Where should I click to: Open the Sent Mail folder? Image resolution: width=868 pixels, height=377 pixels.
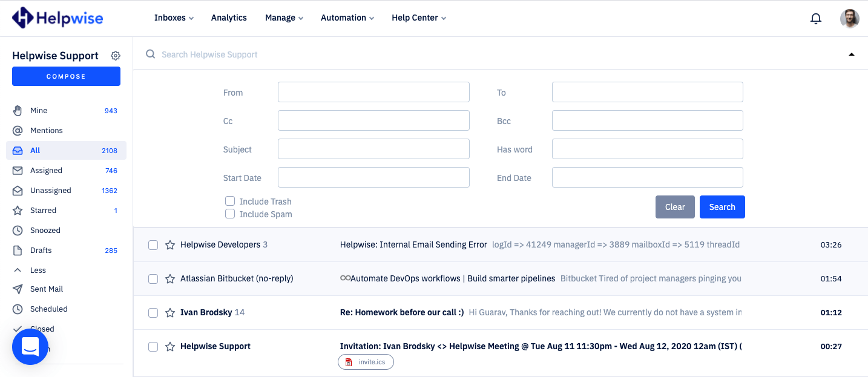point(66,289)
